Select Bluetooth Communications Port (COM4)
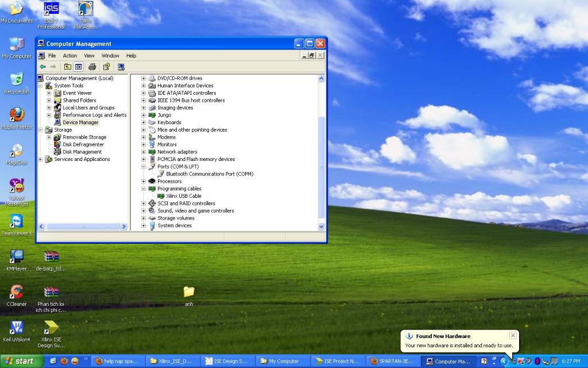The height and width of the screenshot is (368, 588). 209,174
